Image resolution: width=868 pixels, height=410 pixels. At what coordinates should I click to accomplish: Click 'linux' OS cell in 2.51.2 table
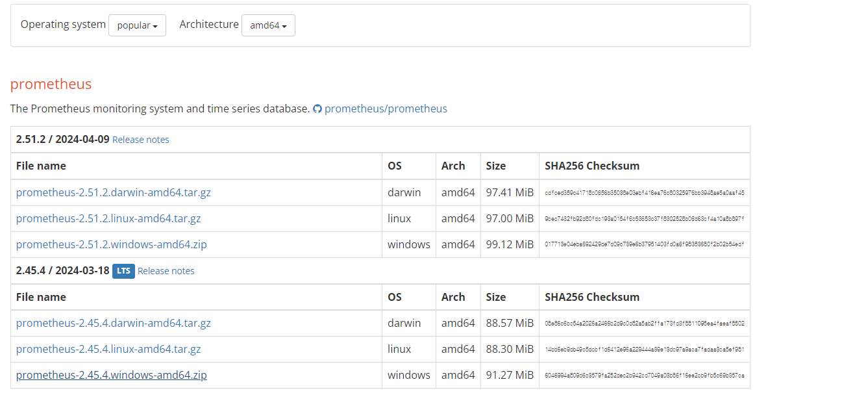click(409, 218)
